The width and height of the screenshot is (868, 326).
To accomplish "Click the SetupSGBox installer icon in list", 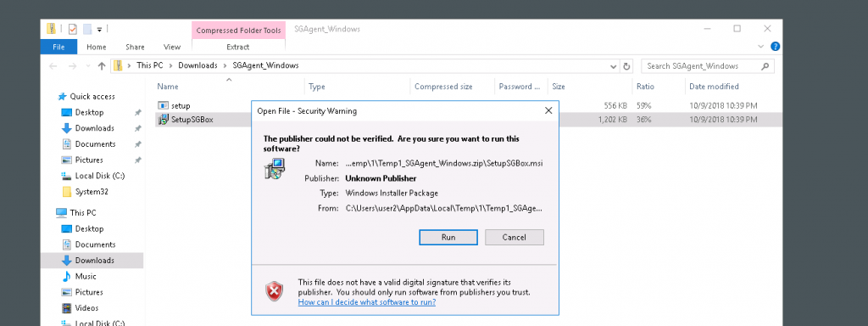I will (163, 119).
